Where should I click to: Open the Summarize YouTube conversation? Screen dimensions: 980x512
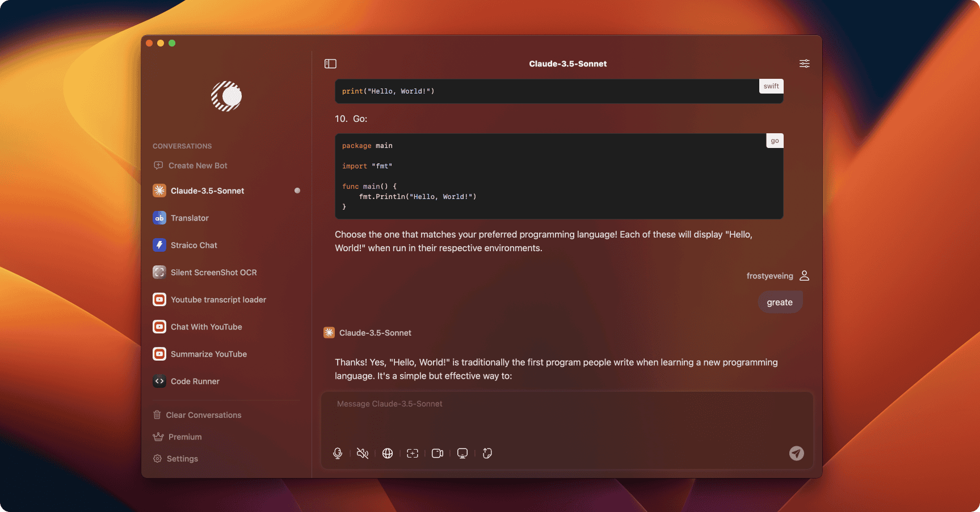(209, 354)
